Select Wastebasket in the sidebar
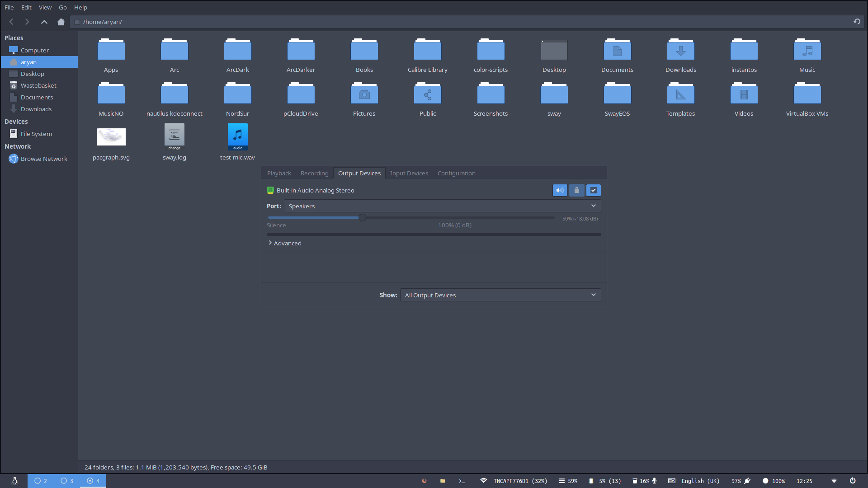 39,85
